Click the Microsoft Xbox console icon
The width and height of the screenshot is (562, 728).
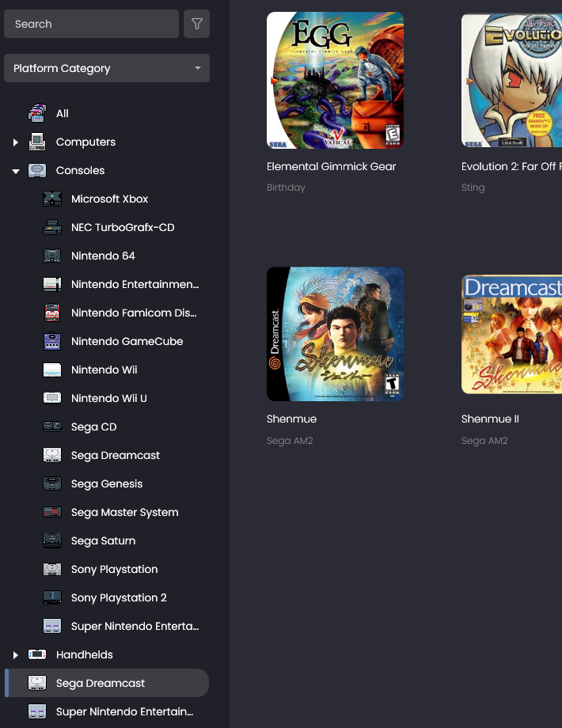coord(52,199)
